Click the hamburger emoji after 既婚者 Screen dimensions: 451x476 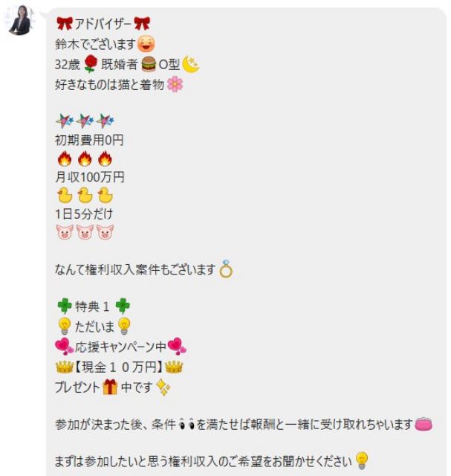[149, 64]
